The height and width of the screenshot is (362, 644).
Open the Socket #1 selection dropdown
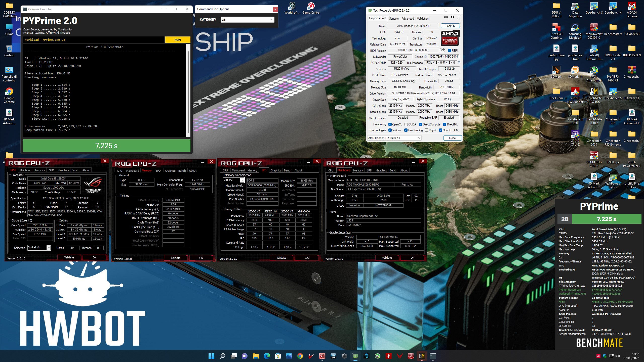tap(39, 248)
